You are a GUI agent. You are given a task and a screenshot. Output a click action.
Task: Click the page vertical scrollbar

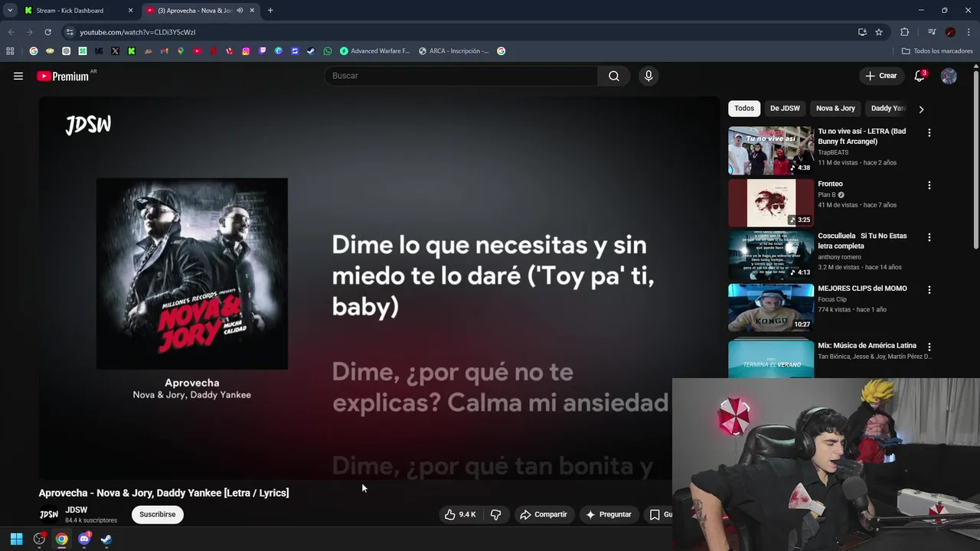976,158
